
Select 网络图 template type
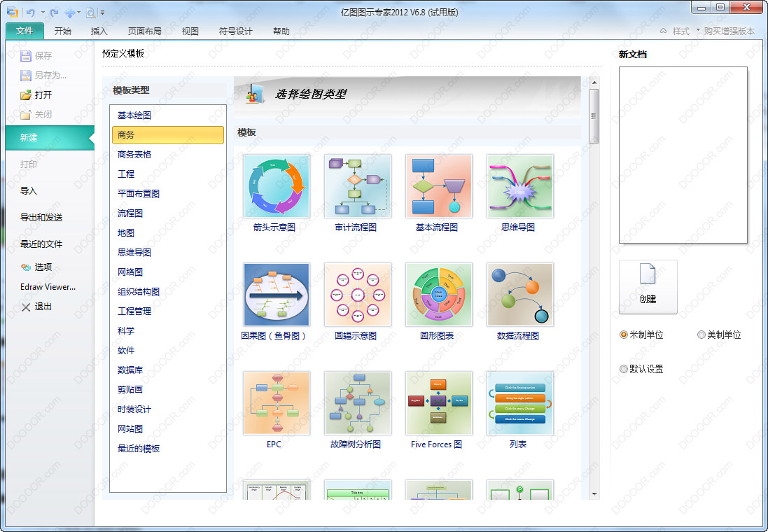point(130,272)
